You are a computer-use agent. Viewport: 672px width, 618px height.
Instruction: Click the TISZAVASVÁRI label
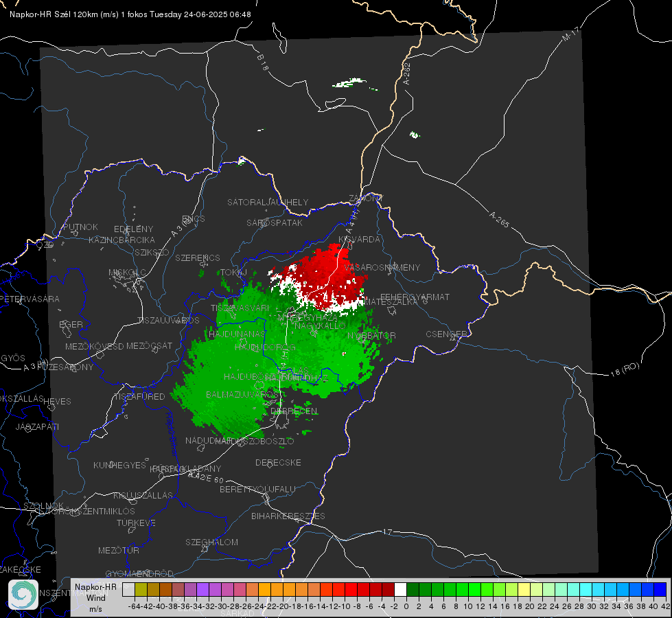[240, 308]
